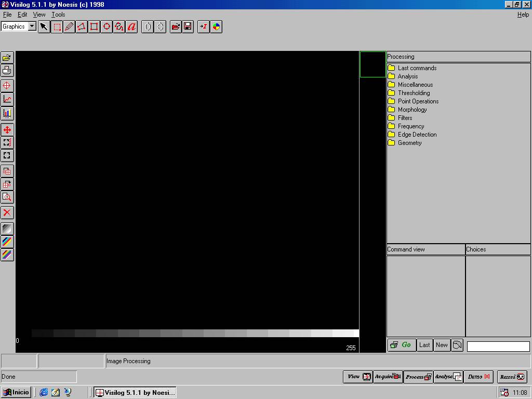Open graphics file with red folder icon
The height and width of the screenshot is (399, 532).
point(176,26)
